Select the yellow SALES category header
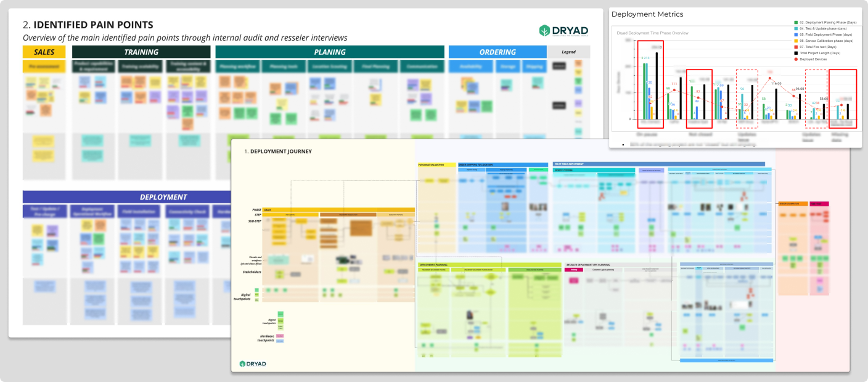 (44, 52)
